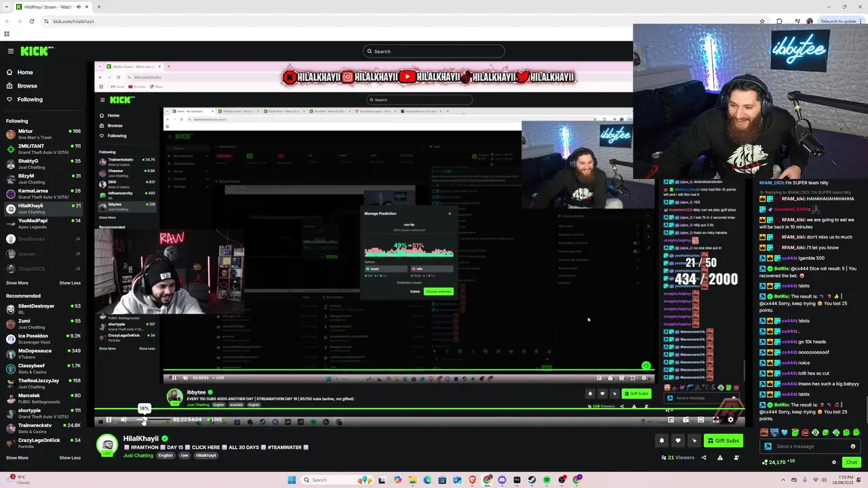868x488 pixels.
Task: Open weather widget on taskbar
Action: click(18, 480)
